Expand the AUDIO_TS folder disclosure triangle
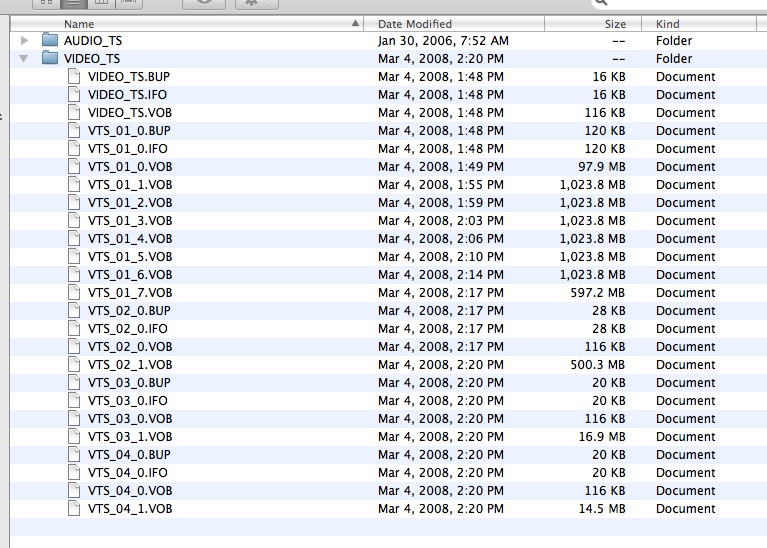 click(24, 41)
